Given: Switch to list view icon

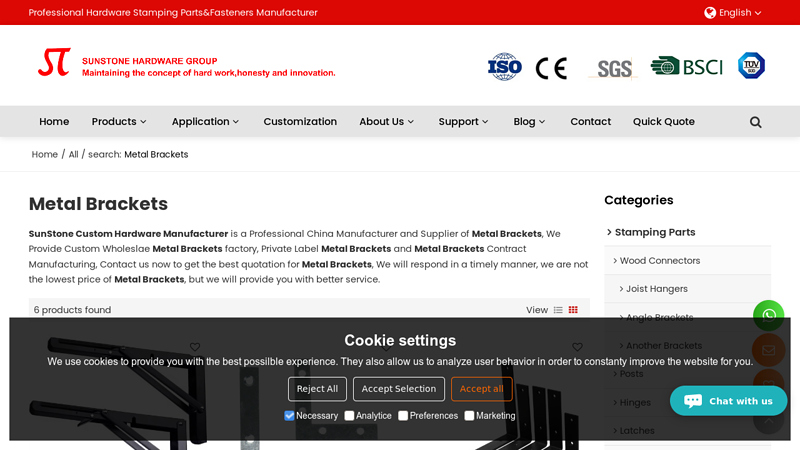Looking at the screenshot, I should point(558,310).
